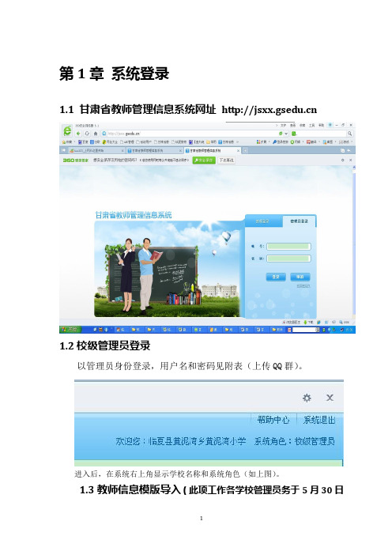The image size is (392, 555).
Task: Click the new tab plus button
Action: pos(245,150)
